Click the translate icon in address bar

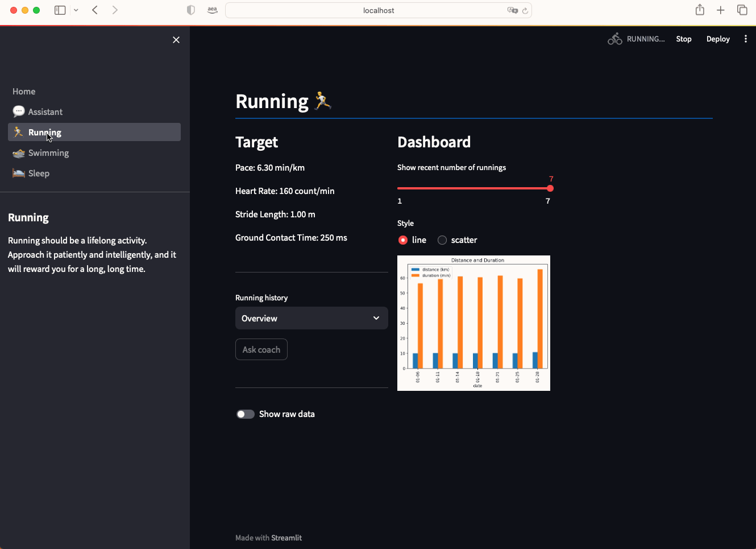[512, 10]
